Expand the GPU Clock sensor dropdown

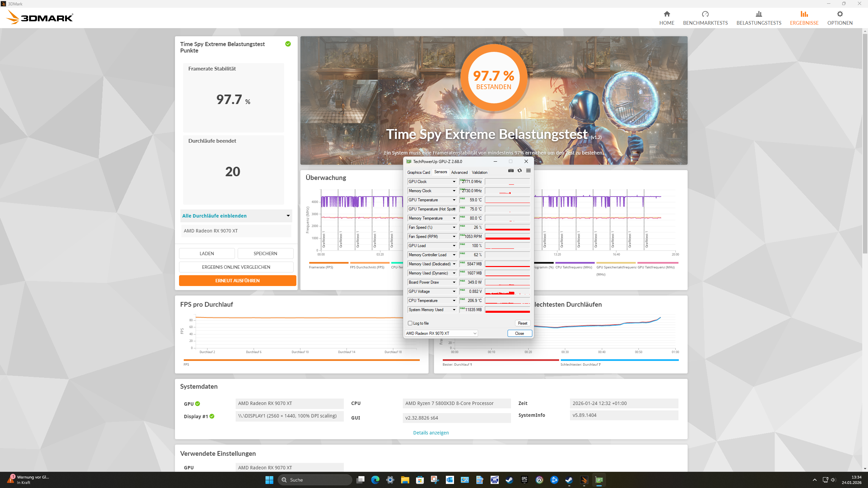454,182
